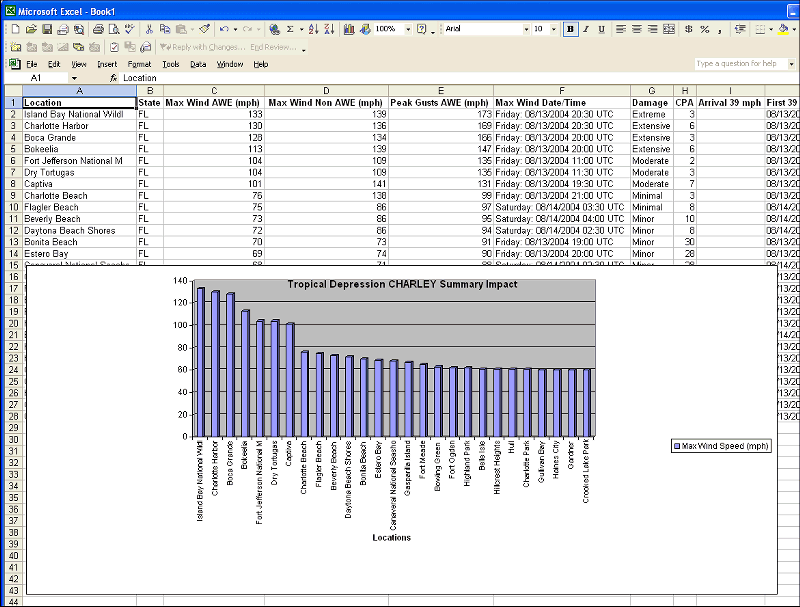This screenshot has height=607, width=800.
Task: Open the Format menu
Action: tap(139, 64)
